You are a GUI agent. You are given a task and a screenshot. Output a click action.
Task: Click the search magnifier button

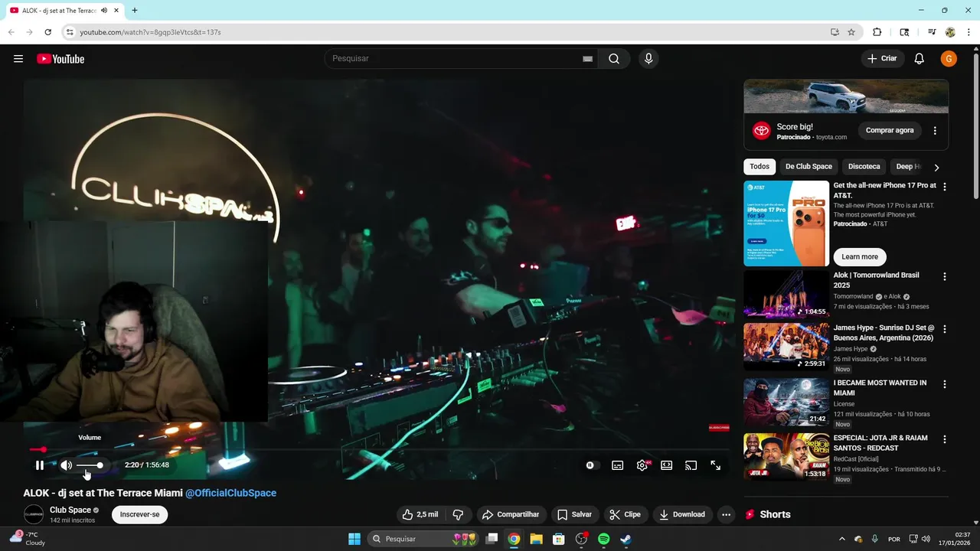[614, 59]
